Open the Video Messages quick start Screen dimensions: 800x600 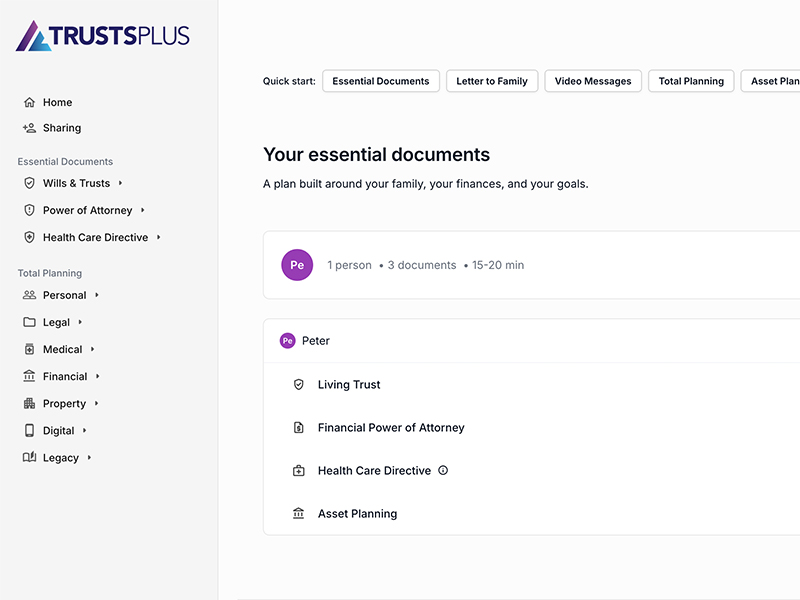point(593,81)
